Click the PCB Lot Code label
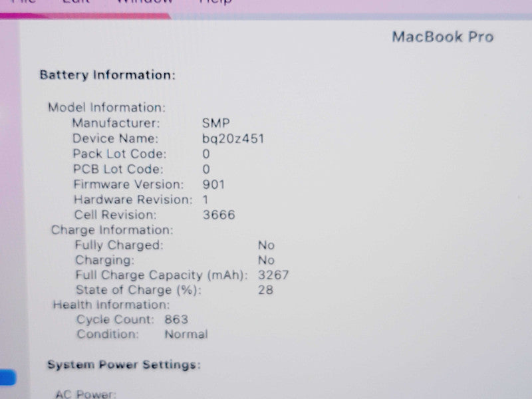The image size is (532, 399). click(118, 170)
